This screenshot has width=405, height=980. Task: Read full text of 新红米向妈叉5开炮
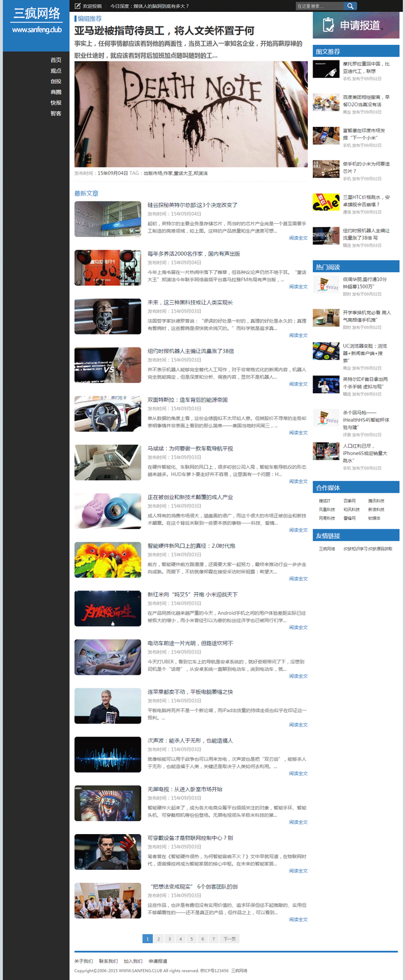(x=298, y=627)
